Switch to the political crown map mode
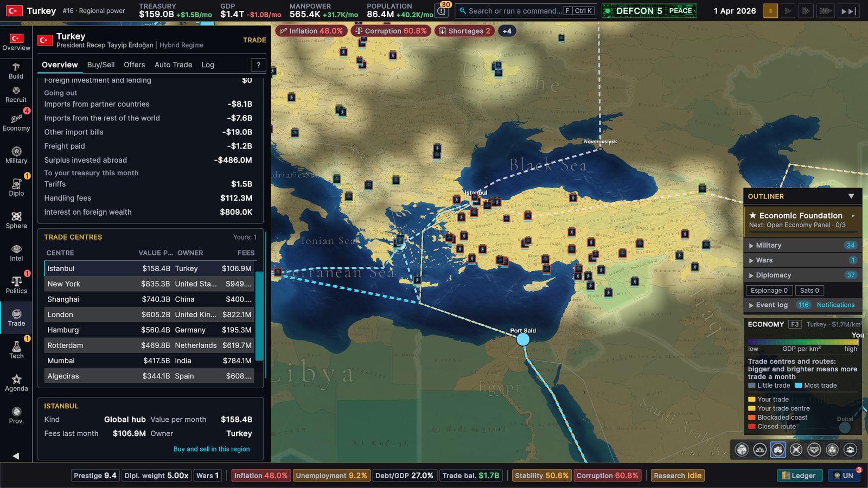This screenshot has height=488, width=868. pyautogui.click(x=742, y=450)
